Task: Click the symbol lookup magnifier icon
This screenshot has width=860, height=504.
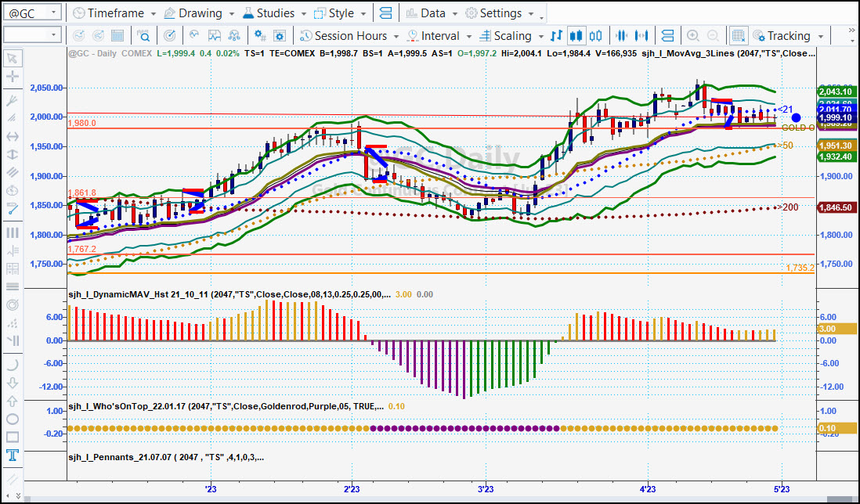Action: coord(143,36)
